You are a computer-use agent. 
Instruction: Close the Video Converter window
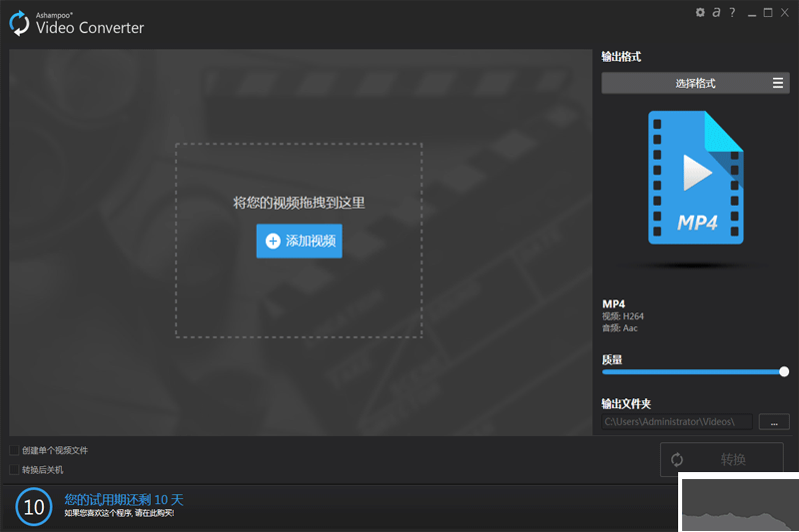pyautogui.click(x=785, y=12)
